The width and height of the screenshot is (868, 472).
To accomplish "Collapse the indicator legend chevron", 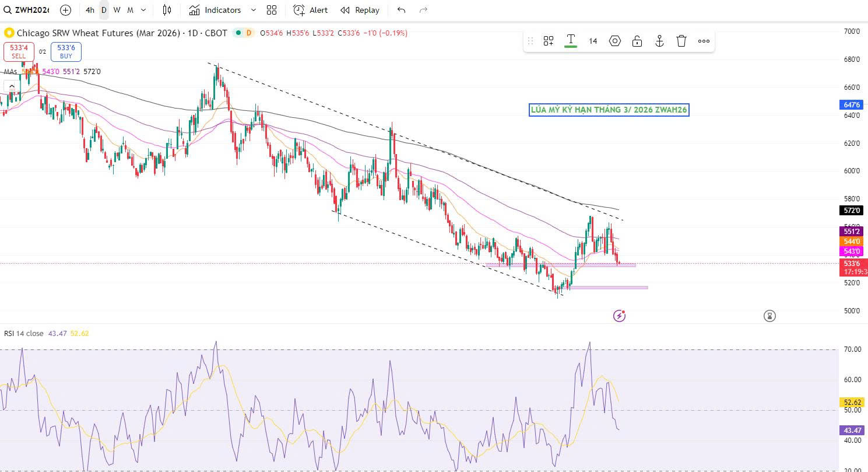I will click(12, 86).
